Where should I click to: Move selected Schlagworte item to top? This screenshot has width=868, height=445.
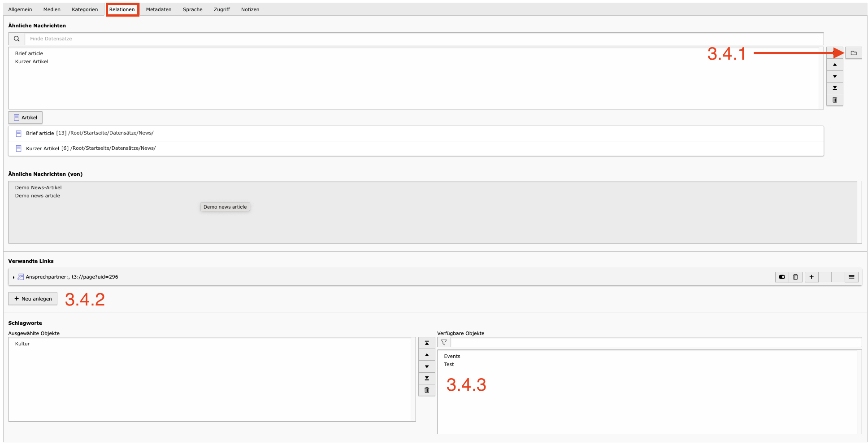pos(426,343)
